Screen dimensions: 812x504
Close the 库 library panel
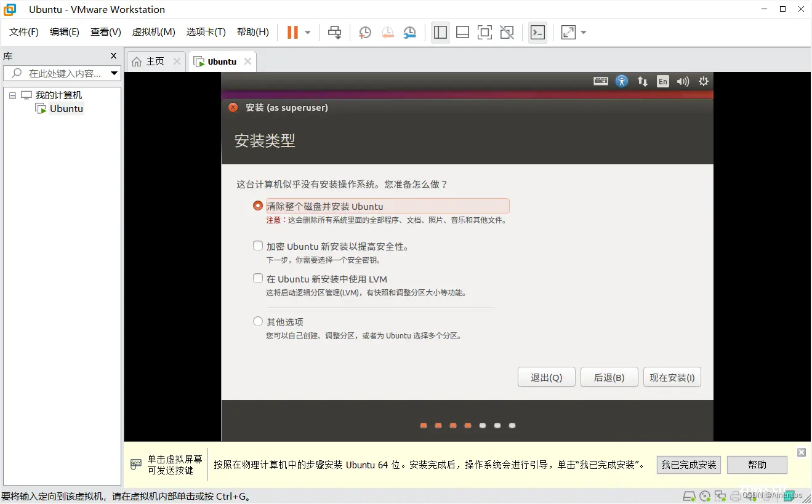113,56
